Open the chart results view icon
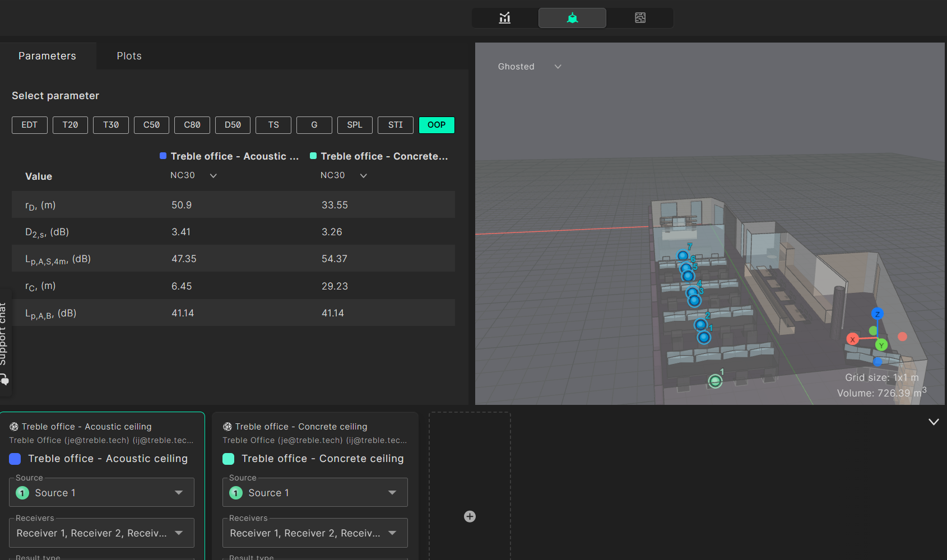 point(505,18)
